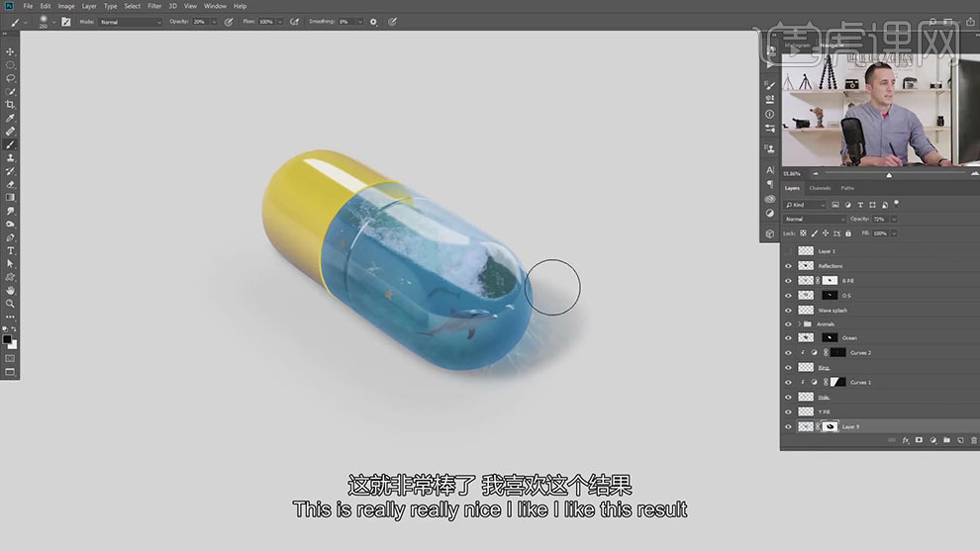Select the Type tool
The image size is (980, 551).
(x=10, y=250)
